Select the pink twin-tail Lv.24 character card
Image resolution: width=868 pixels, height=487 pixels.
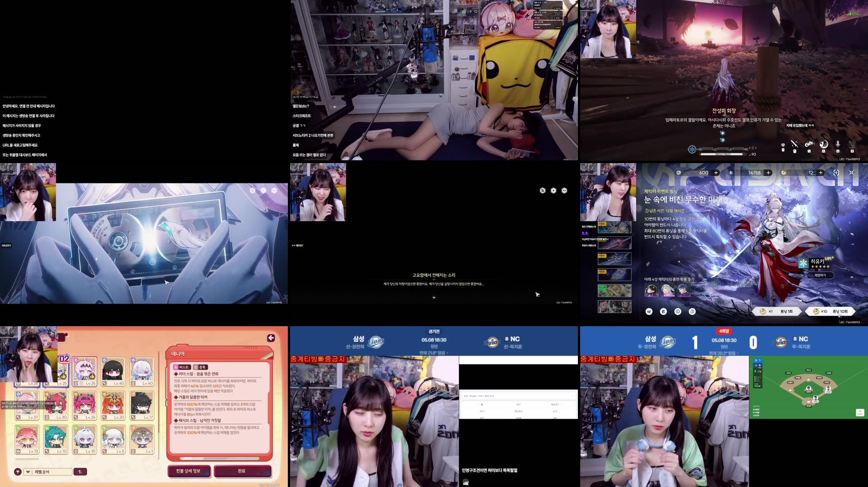[x=85, y=405]
